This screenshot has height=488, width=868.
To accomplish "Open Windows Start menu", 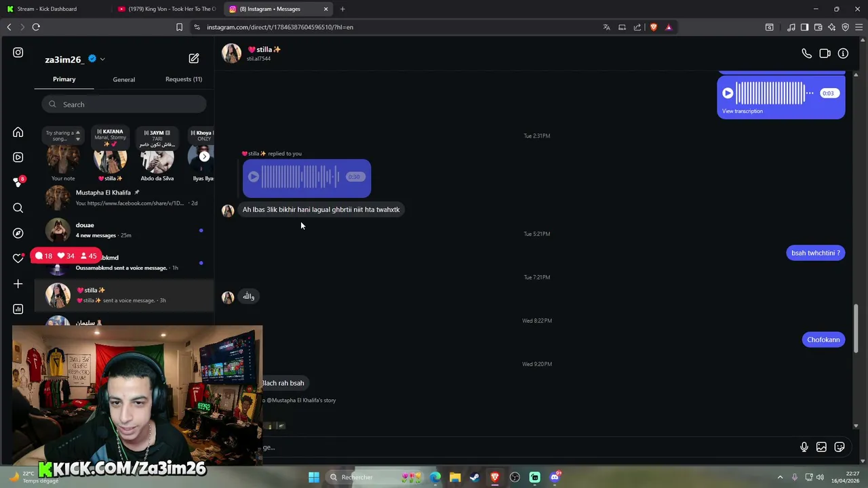I will tap(314, 477).
